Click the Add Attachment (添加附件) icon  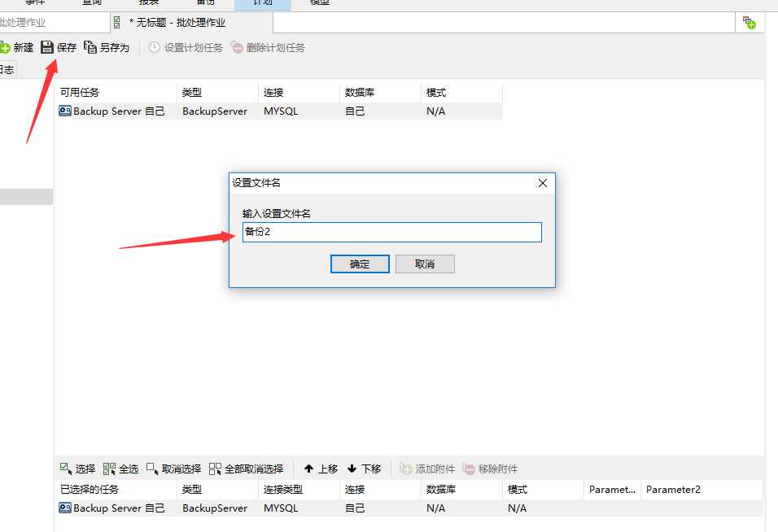pos(405,469)
